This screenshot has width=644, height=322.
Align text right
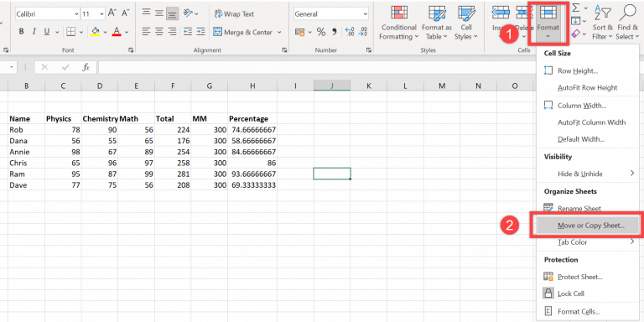173,32
